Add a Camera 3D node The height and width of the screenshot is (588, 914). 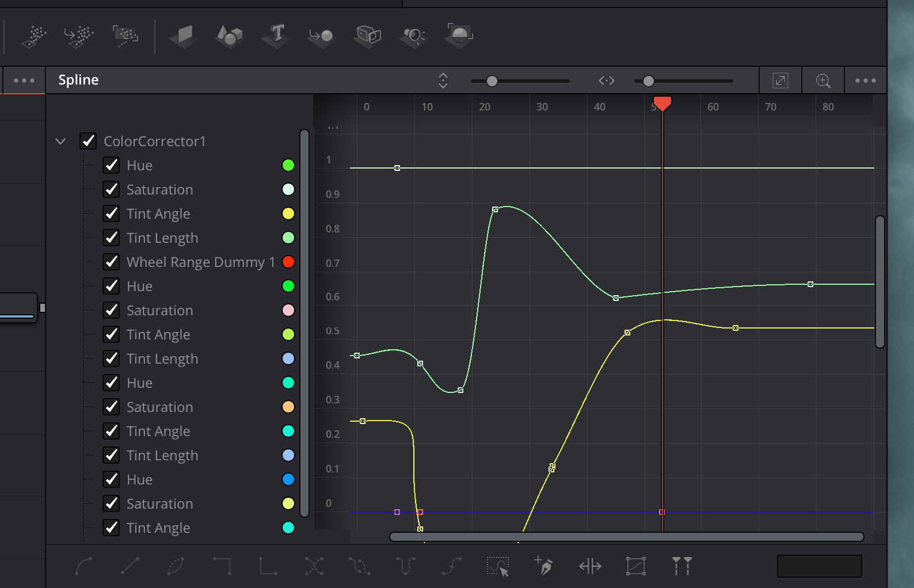368,36
